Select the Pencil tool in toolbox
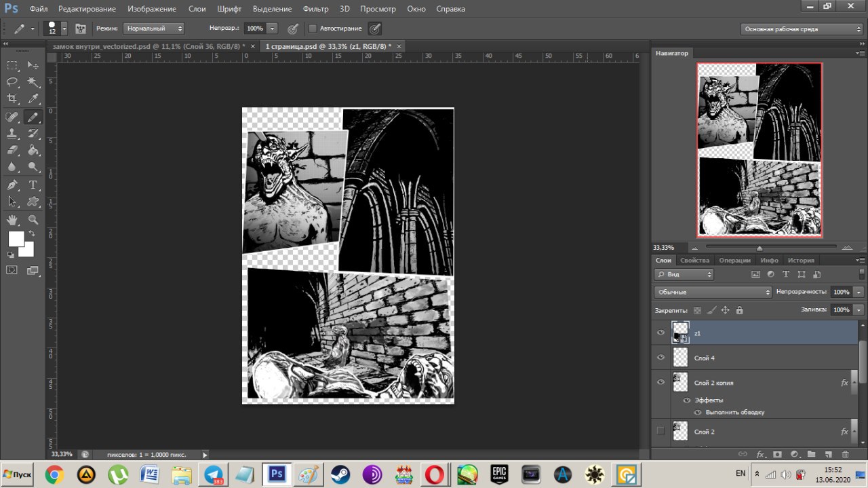Viewport: 868px width, 488px height. (x=33, y=117)
